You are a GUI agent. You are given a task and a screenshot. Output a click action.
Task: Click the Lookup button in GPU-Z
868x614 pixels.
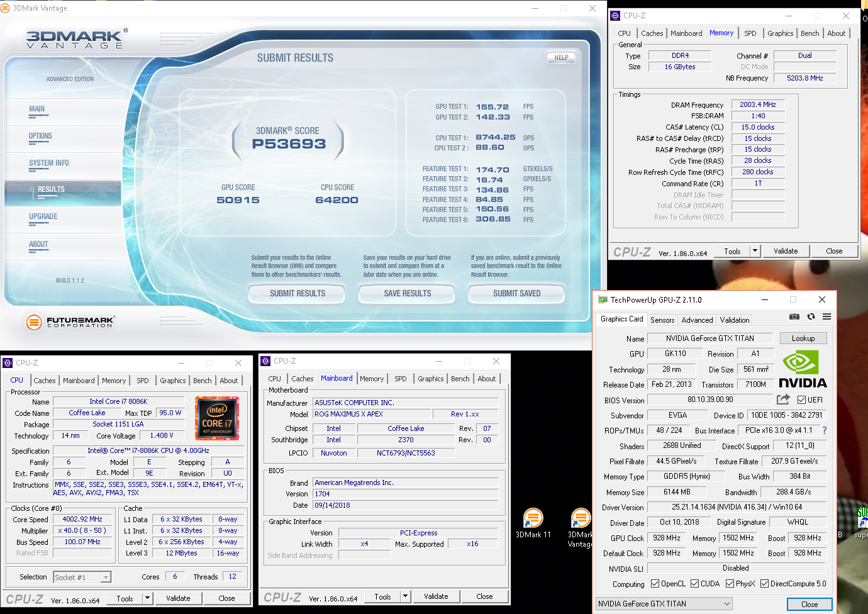[x=803, y=338]
